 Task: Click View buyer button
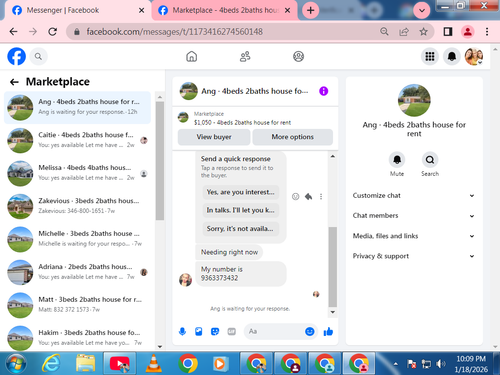[x=214, y=137]
